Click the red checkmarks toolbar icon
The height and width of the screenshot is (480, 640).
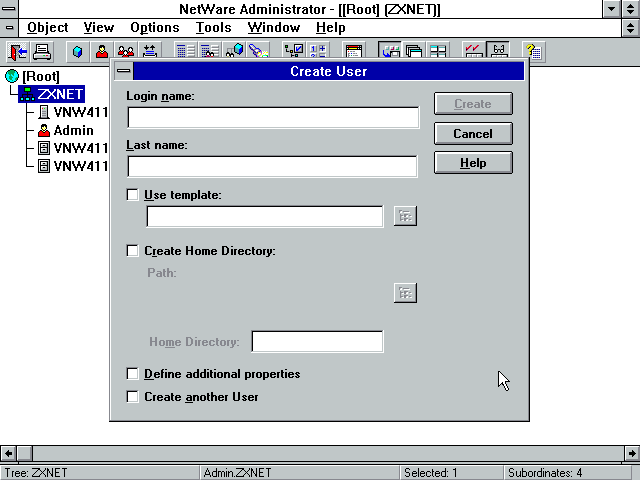click(x=474, y=52)
